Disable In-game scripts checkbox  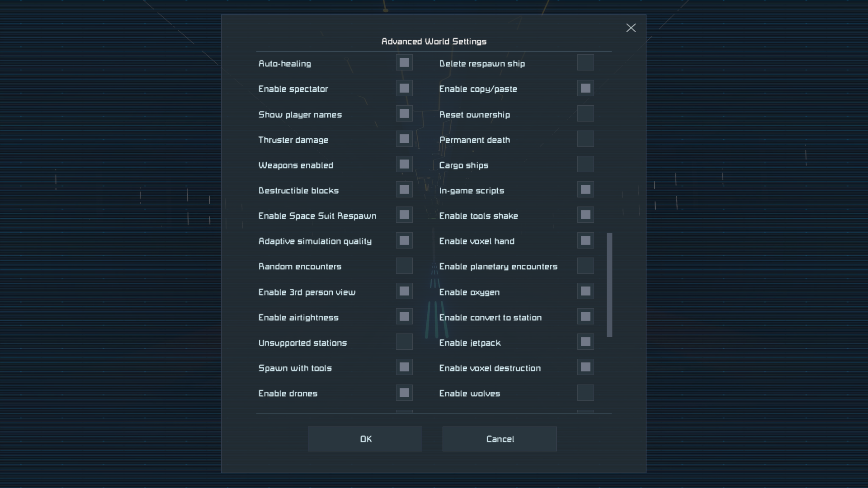coord(585,190)
